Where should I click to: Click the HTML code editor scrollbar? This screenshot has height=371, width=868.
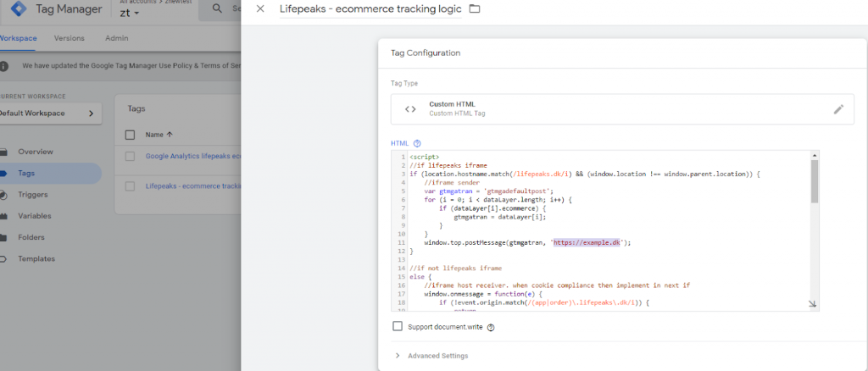814,182
